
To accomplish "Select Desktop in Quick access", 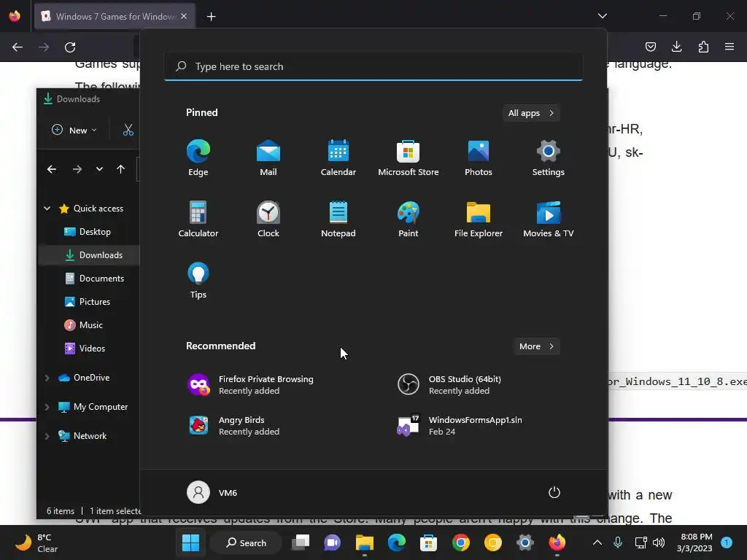I will [88, 232].
